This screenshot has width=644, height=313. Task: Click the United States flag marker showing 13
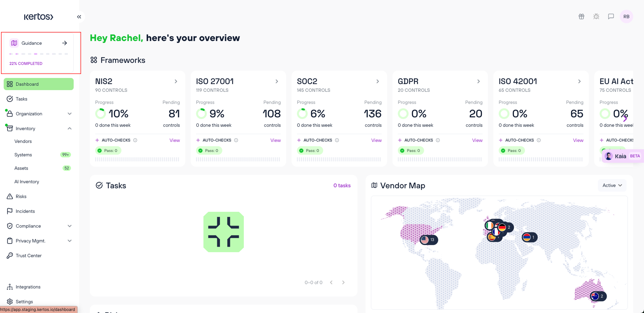pos(429,240)
